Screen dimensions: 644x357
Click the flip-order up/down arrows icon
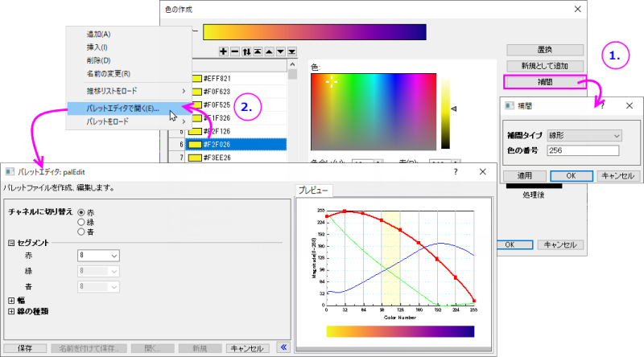coord(246,51)
